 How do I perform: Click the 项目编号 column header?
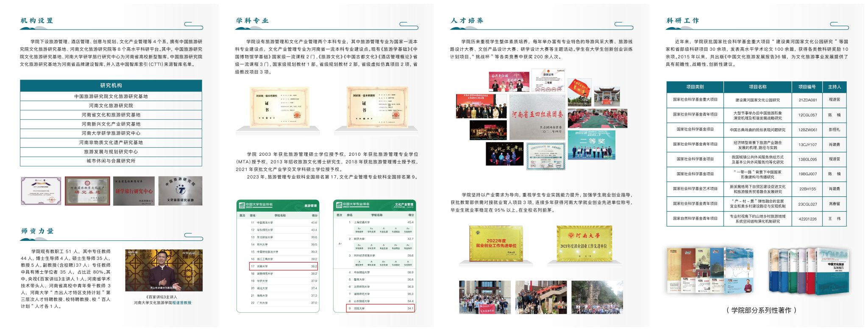(807, 87)
